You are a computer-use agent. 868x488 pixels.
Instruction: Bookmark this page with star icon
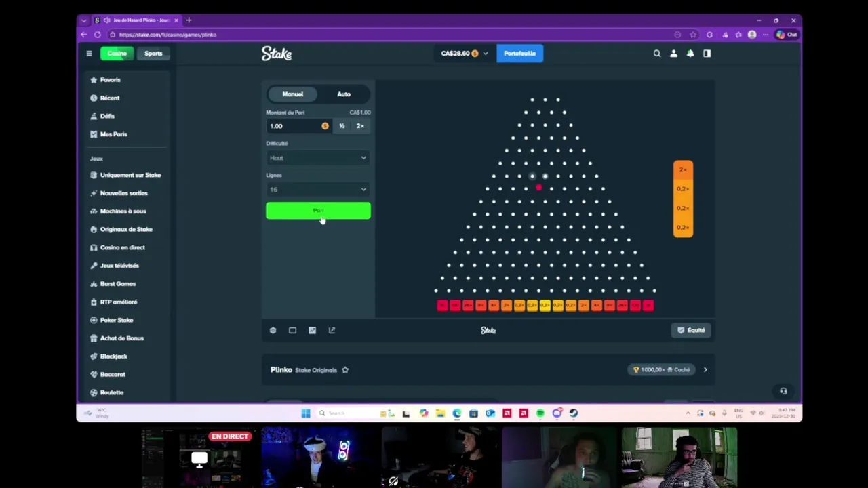(x=693, y=35)
